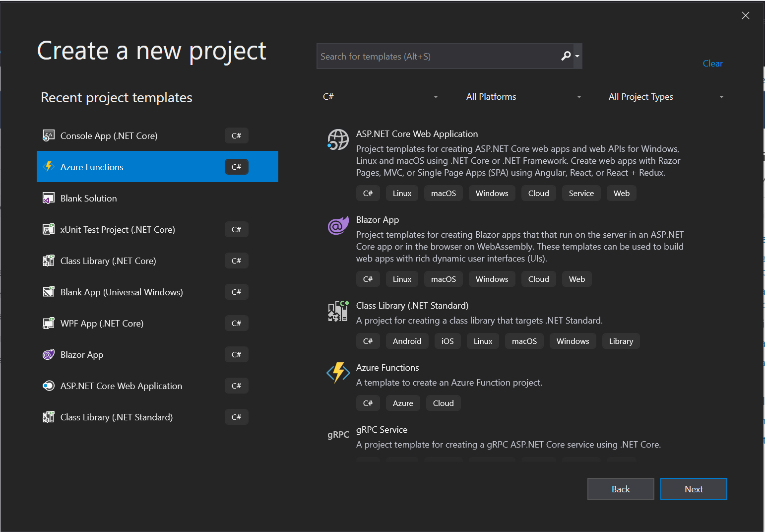
Task: Click the Blank App (Universal Windows) icon
Action: tap(49, 292)
